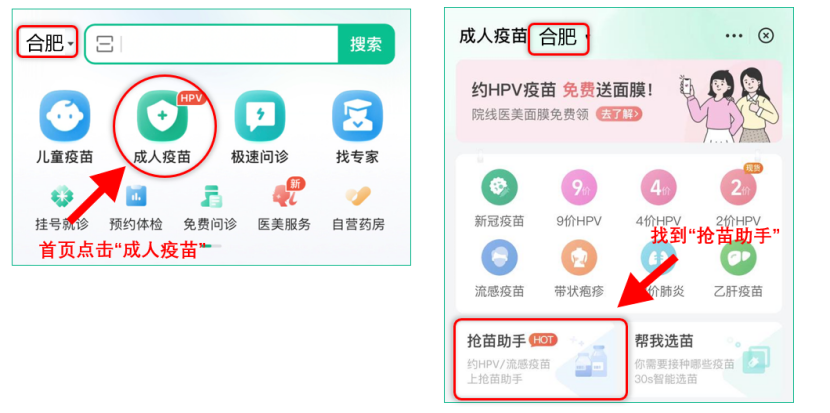The image size is (830, 413).
Task: Tap the 免费问诊 free consultation icon
Action: (x=210, y=197)
